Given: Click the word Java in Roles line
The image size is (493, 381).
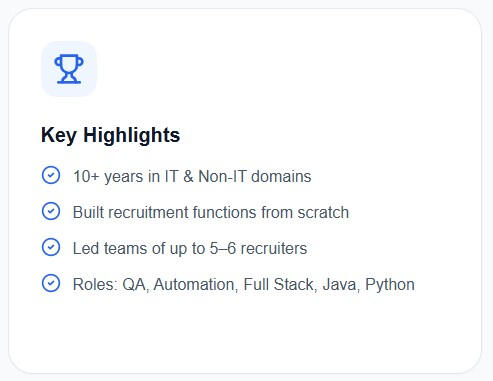Looking at the screenshot, I should point(339,285).
